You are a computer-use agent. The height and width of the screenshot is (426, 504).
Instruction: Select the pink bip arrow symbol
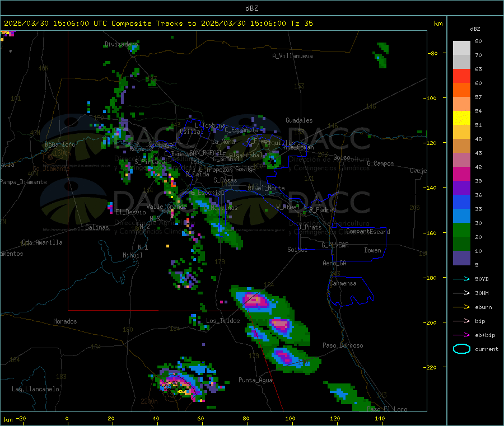(461, 321)
